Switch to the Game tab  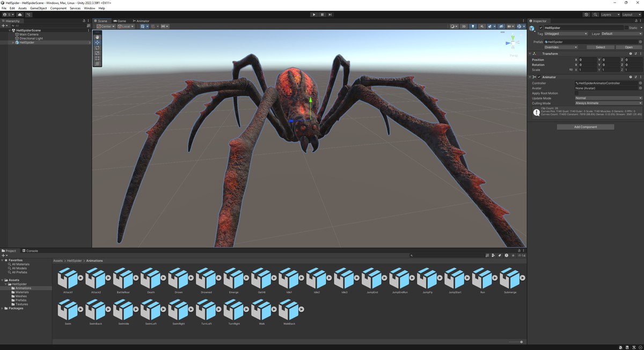[x=120, y=21]
